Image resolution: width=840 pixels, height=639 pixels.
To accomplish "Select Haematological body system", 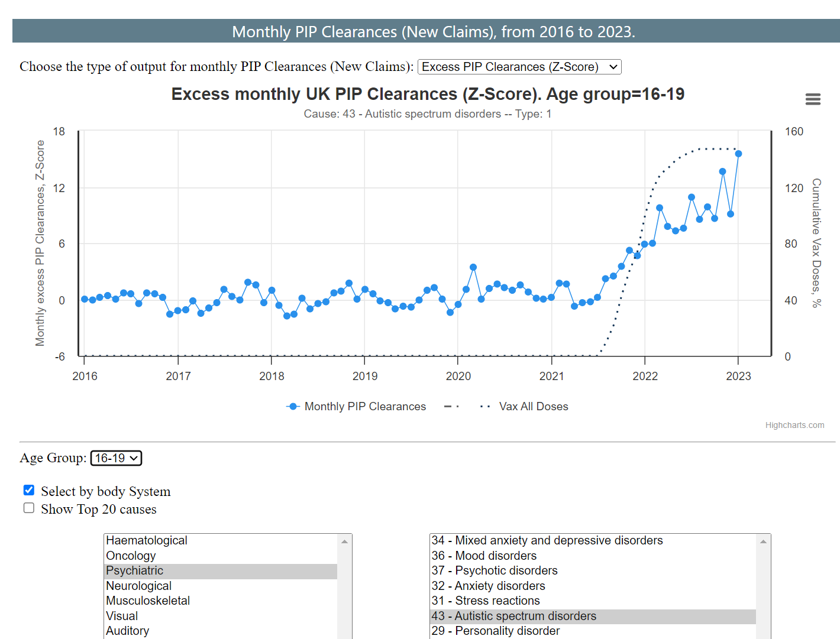I will click(147, 540).
